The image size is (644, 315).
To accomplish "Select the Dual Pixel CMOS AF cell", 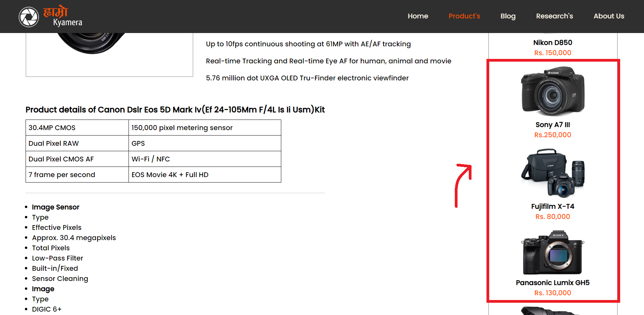I will click(x=77, y=159).
